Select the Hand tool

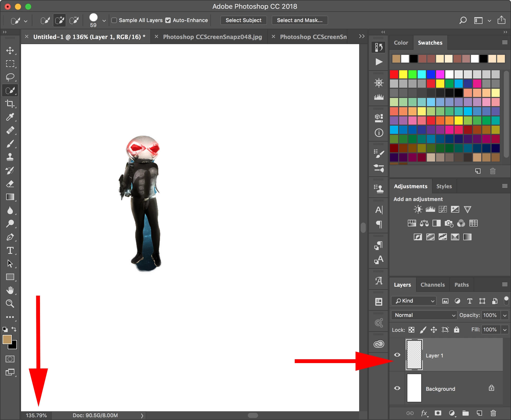click(x=10, y=290)
